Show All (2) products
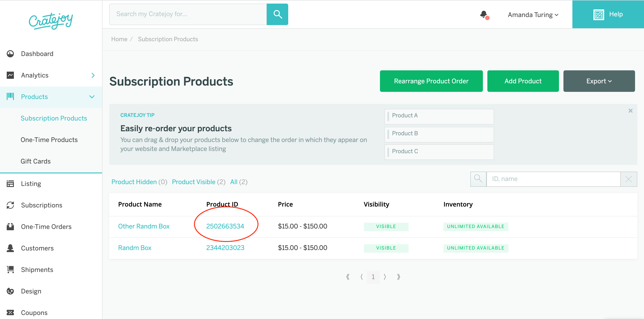 (239, 182)
